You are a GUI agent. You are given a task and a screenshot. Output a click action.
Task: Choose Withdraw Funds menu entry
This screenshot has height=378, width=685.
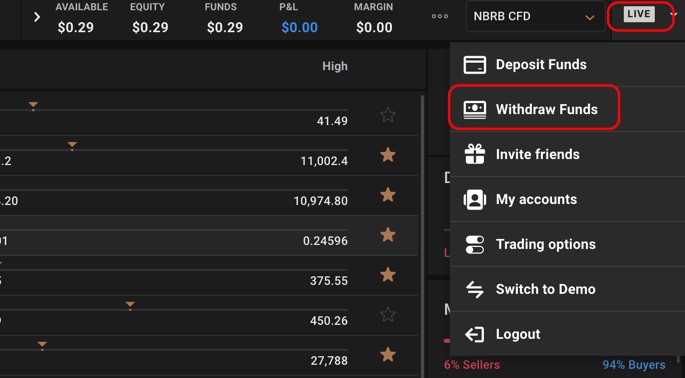click(567, 109)
